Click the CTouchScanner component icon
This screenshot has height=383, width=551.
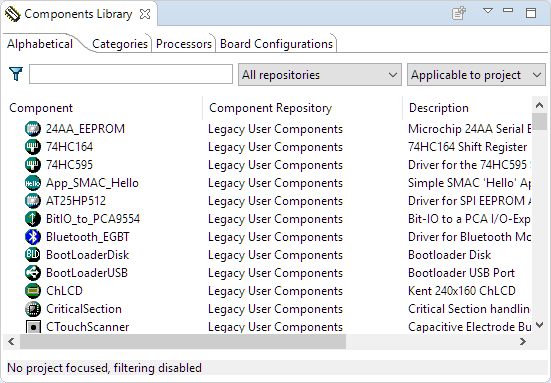pos(33,326)
